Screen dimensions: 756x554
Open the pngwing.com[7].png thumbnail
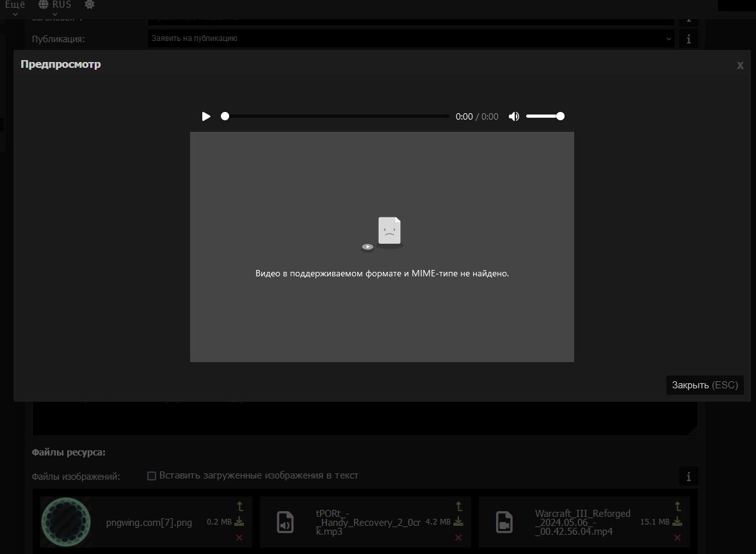(66, 522)
